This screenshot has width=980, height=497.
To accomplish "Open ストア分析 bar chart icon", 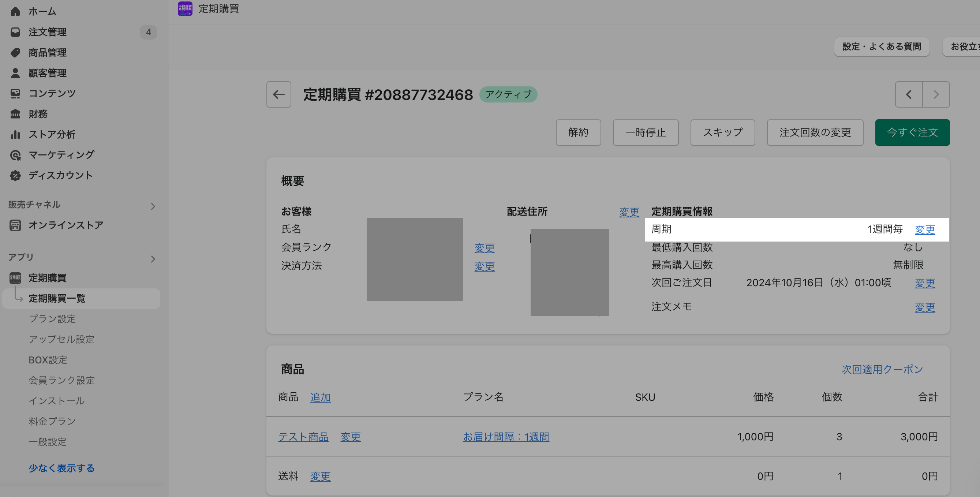I will pyautogui.click(x=15, y=134).
